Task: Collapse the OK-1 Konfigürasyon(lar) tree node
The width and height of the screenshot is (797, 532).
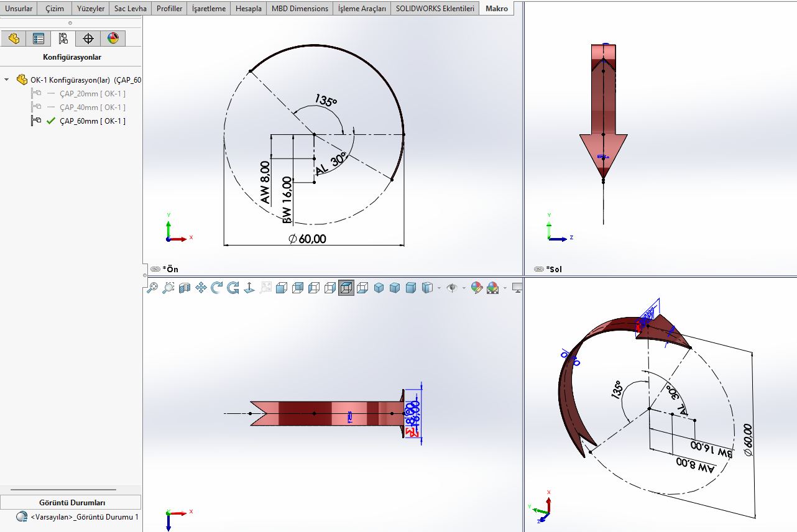Action: pyautogui.click(x=7, y=80)
